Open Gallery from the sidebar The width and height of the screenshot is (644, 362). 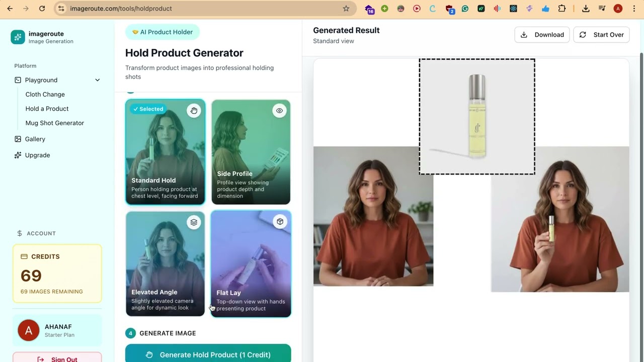(x=35, y=139)
